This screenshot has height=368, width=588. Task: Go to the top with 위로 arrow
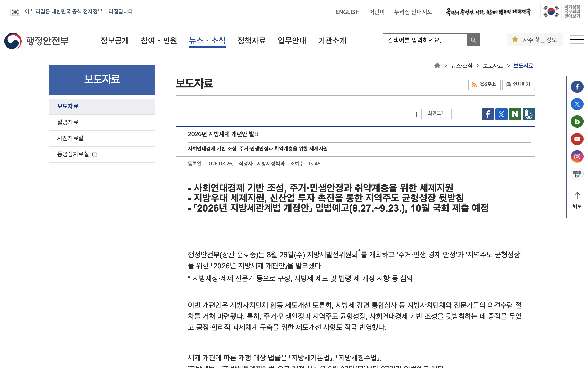[577, 200]
